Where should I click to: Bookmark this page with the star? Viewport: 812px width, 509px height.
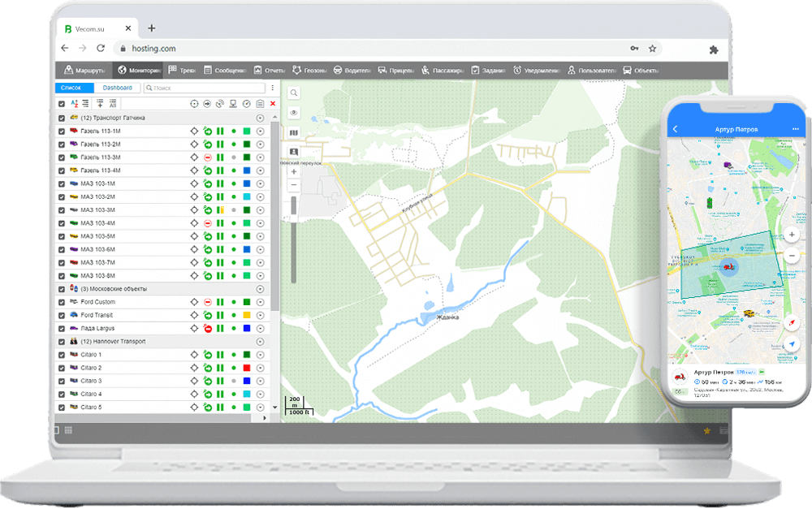point(653,49)
